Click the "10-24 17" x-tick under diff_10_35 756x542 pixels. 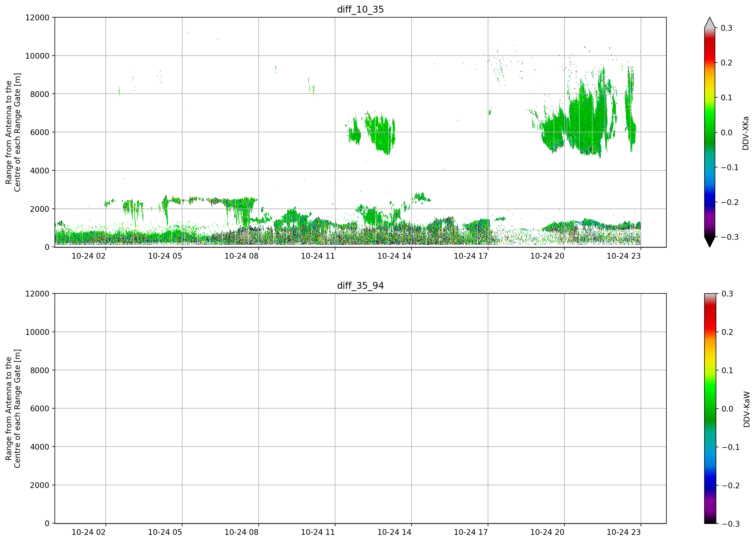[471, 256]
